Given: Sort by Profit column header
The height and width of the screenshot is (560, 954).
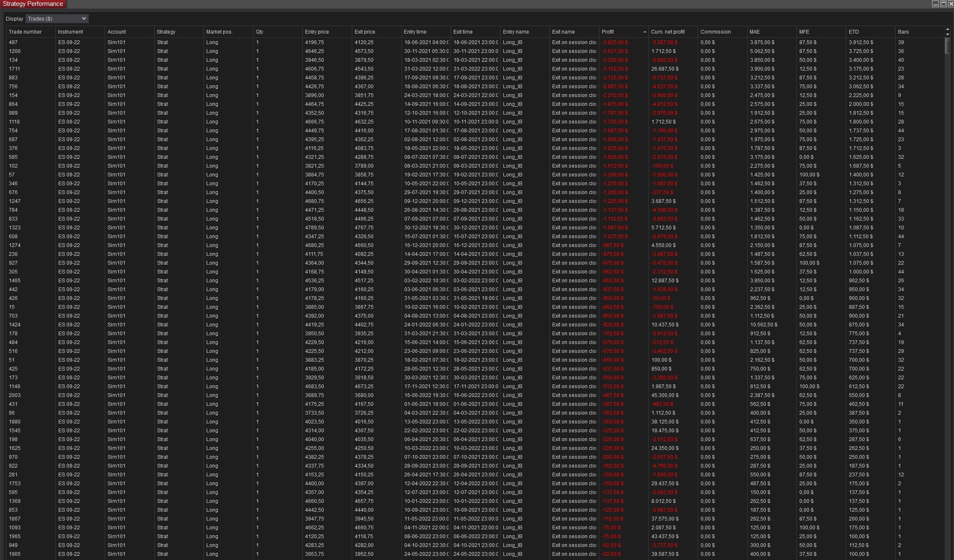Looking at the screenshot, I should click(x=608, y=32).
